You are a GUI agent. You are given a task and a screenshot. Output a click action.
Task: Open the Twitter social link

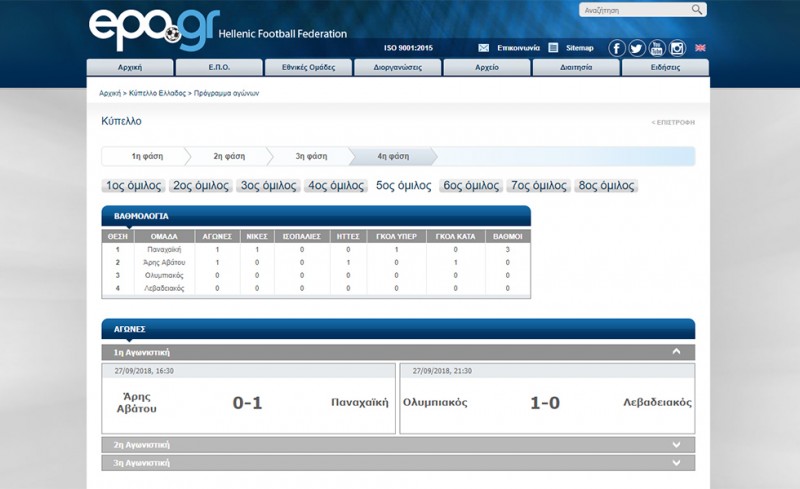[x=637, y=48]
